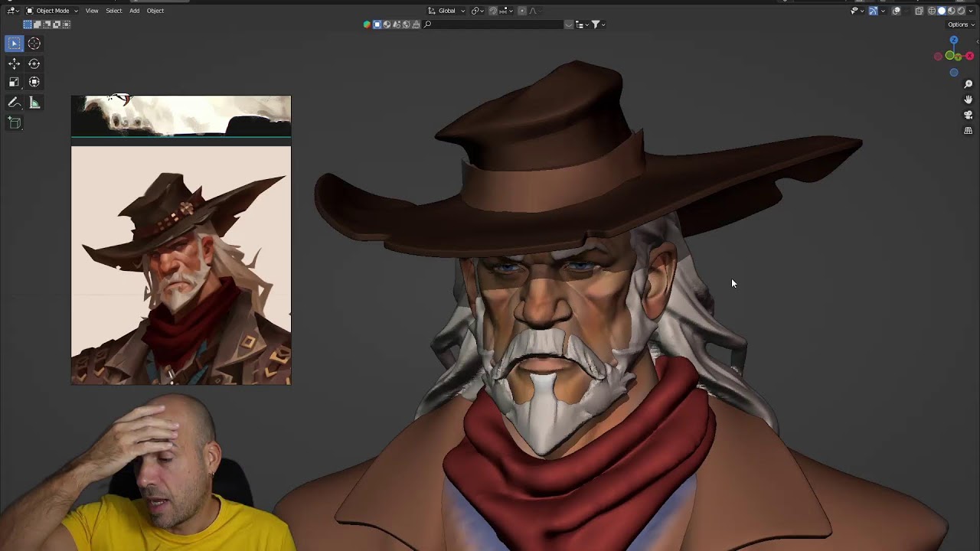
Task: Open the gizmo options dropdown arrow
Action: tap(883, 11)
